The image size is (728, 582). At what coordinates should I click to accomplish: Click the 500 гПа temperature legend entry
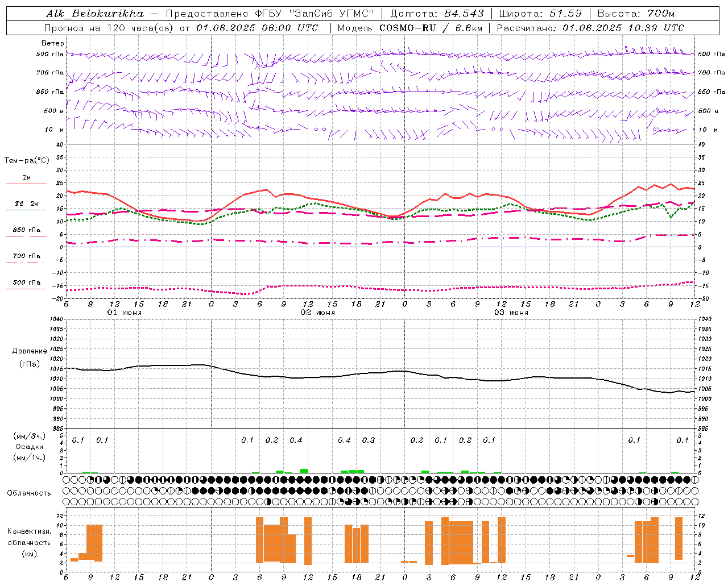coord(27,282)
